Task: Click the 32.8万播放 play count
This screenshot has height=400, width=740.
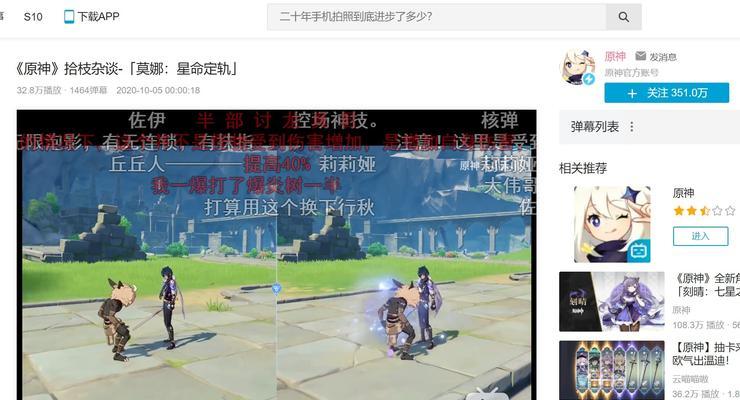Action: [39, 90]
